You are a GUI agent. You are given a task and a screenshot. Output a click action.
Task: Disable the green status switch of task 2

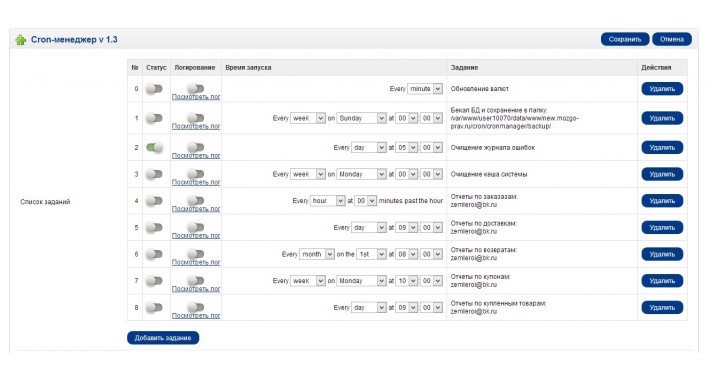pyautogui.click(x=154, y=148)
